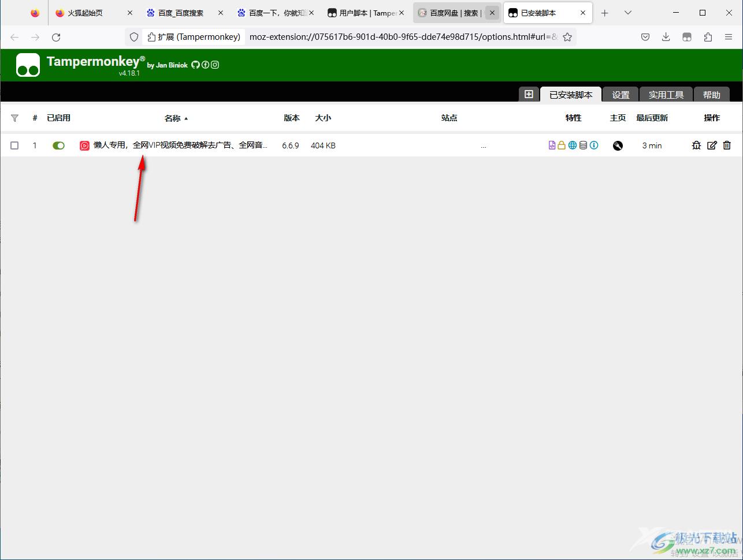This screenshot has height=560, width=743.
Task: Sort by 站点 column header
Action: [x=449, y=118]
